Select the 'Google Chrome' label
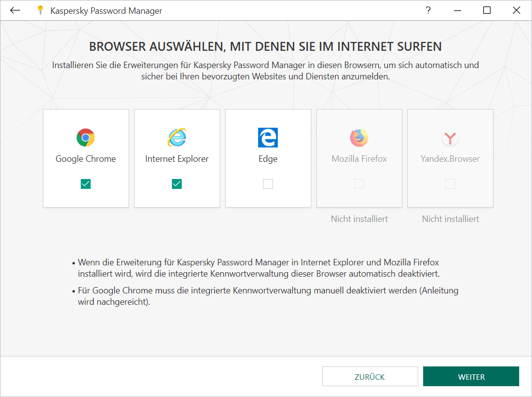This screenshot has height=397, width=532. click(86, 159)
